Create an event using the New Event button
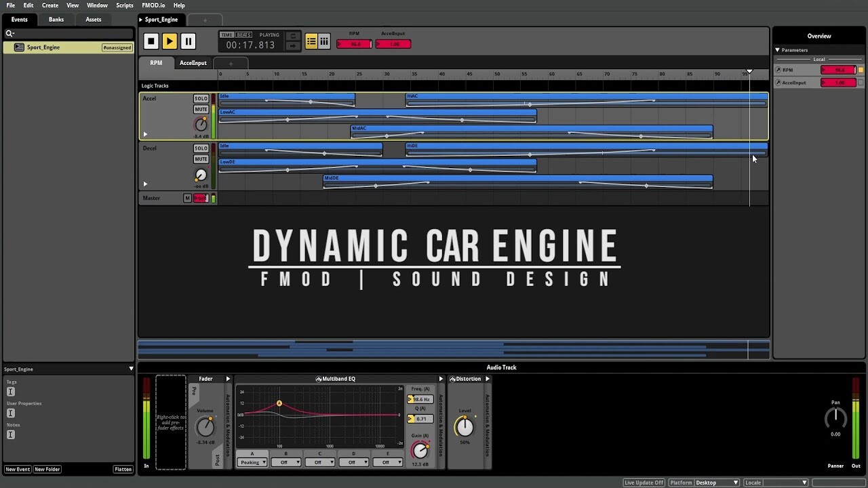The width and height of the screenshot is (868, 488). 18,469
